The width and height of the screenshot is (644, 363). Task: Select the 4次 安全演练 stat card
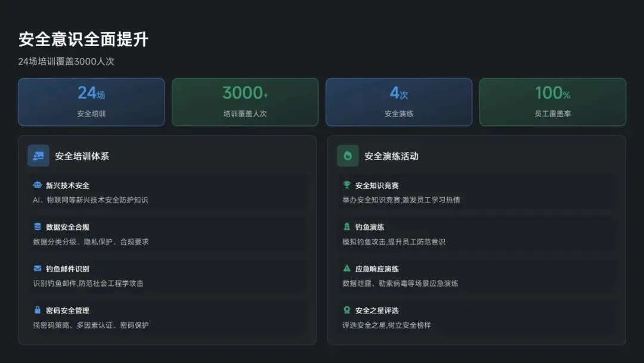pyautogui.click(x=399, y=102)
